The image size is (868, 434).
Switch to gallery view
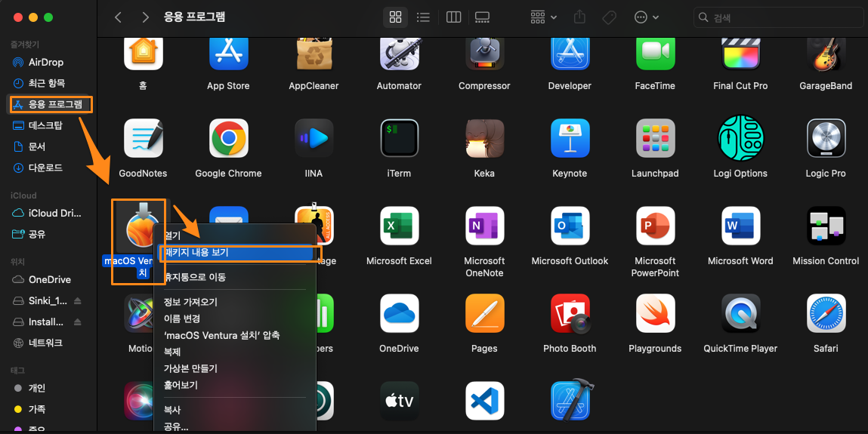point(482,17)
